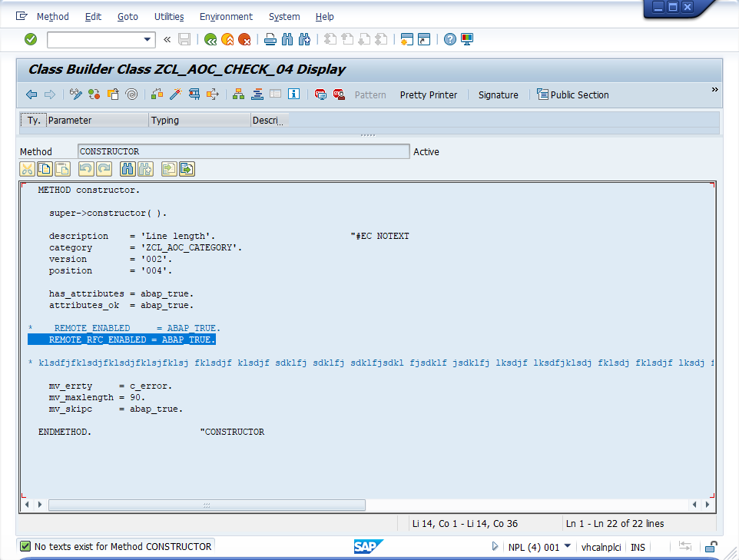
Task: Collapse the command field using double-chevron
Action: 167,40
